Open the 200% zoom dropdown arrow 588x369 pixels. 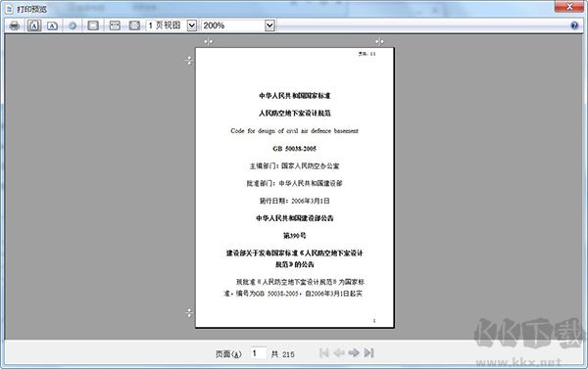point(269,25)
